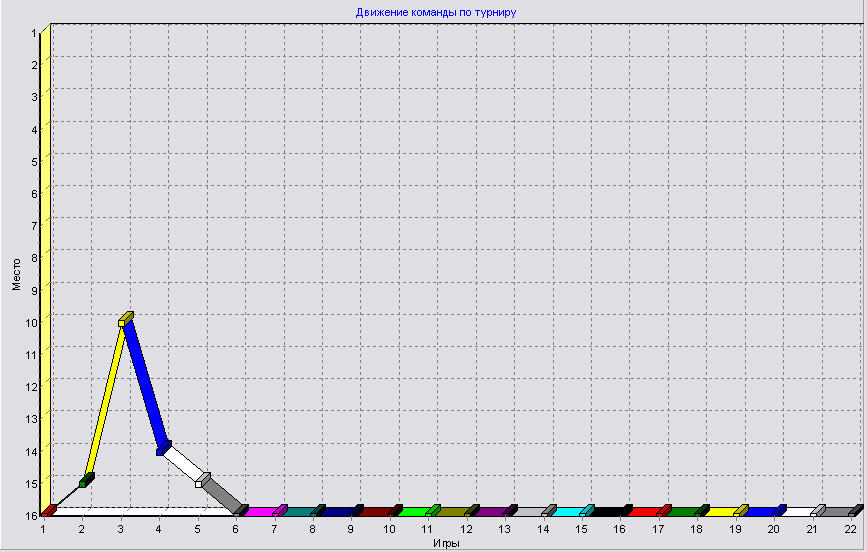Click the 'Место' axis tick label 16
This screenshot has width=867, height=552.
point(32,515)
